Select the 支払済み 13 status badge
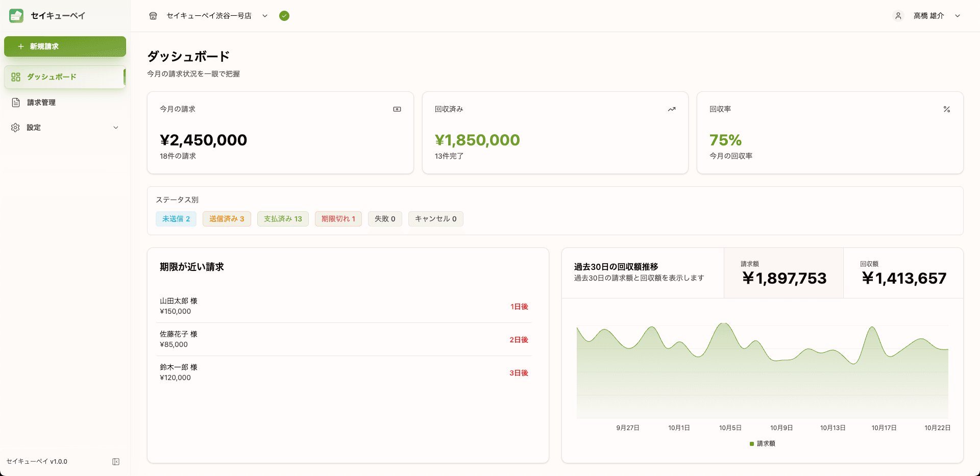The height and width of the screenshot is (476, 980). click(x=283, y=219)
